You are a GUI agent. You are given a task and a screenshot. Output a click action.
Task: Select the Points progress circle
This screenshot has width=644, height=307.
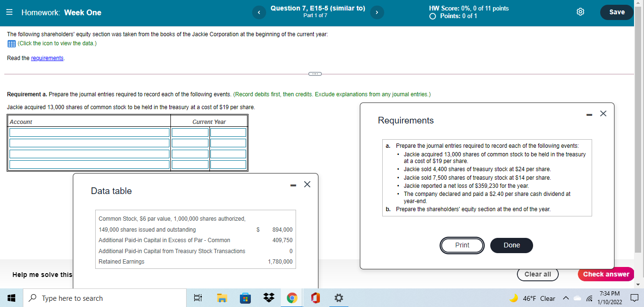coord(432,15)
